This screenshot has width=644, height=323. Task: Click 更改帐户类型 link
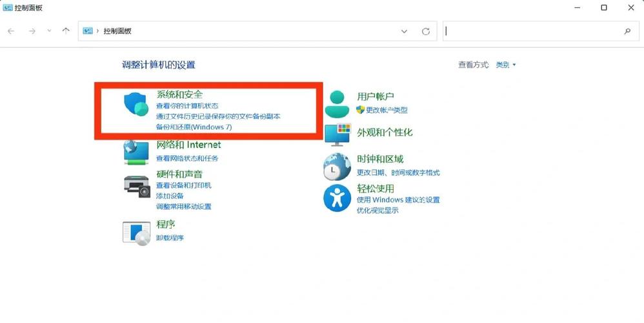pos(387,110)
